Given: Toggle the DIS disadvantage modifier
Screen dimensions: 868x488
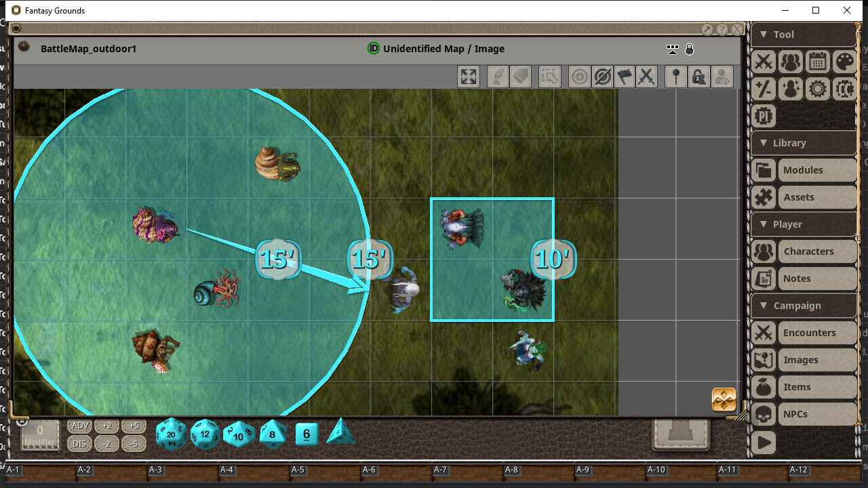Looking at the screenshot, I should click(x=80, y=444).
